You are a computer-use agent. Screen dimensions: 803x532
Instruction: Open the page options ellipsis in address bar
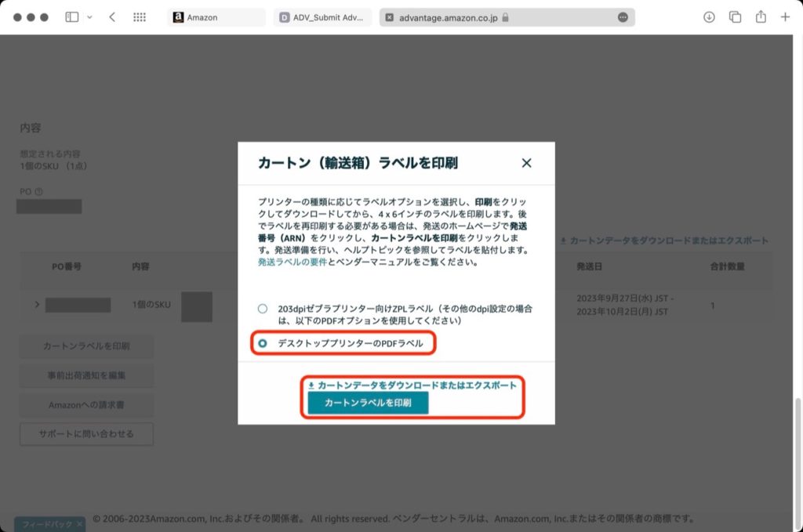pyautogui.click(x=623, y=17)
